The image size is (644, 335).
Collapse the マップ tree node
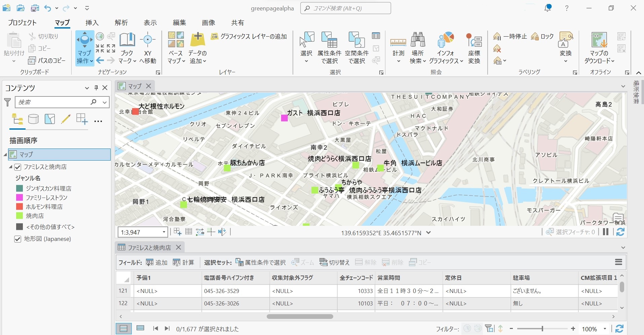(5, 155)
